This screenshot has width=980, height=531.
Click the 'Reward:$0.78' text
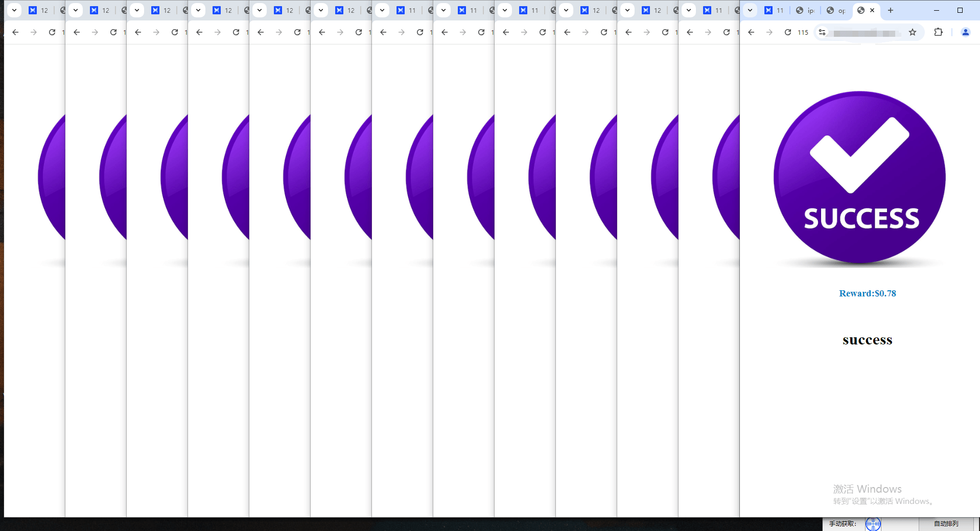pos(868,293)
